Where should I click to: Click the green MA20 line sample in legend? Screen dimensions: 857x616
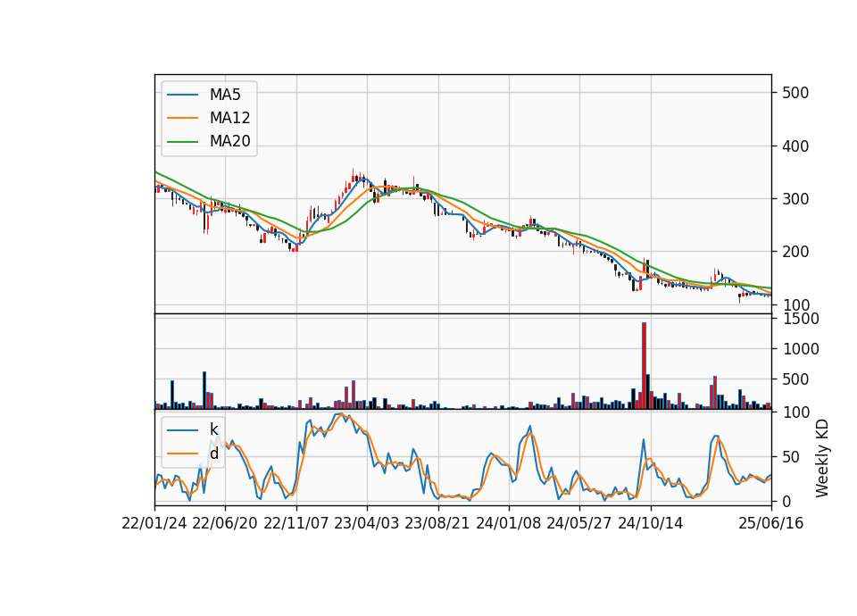[182, 141]
